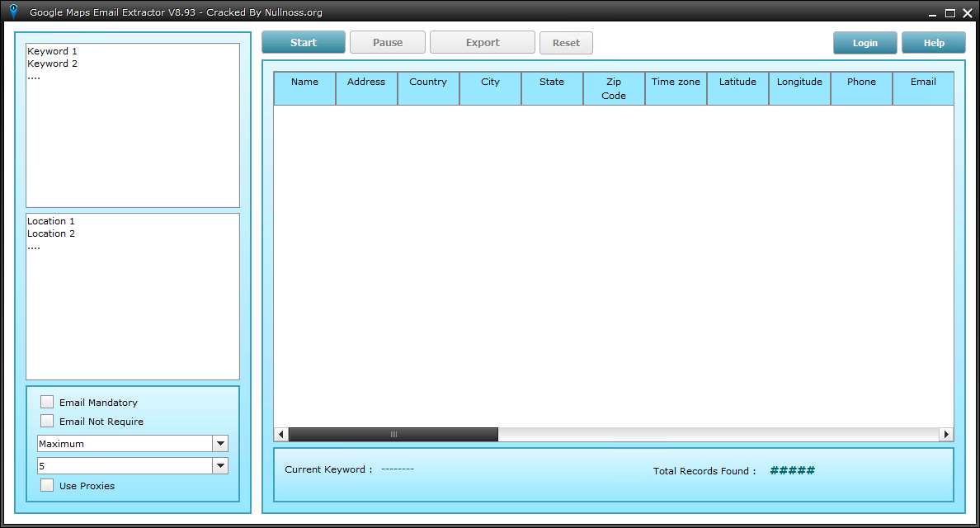Click into the keywords list text box
Screen dimensions: 980x528
click(x=133, y=125)
